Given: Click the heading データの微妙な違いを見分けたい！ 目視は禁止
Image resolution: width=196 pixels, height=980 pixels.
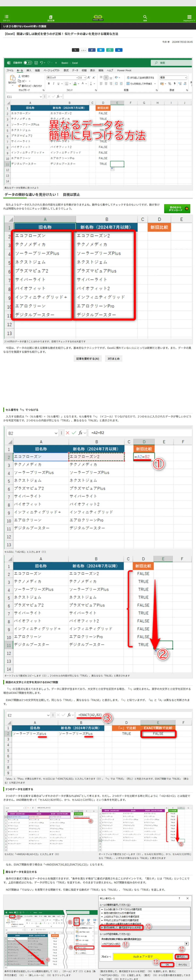Looking at the screenshot, I should [42, 194].
